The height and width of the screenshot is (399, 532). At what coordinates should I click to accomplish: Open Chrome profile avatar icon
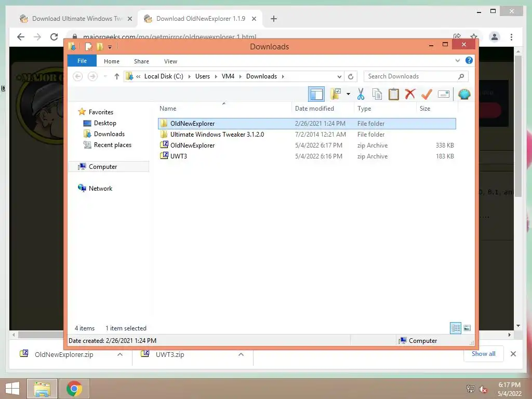(x=495, y=37)
